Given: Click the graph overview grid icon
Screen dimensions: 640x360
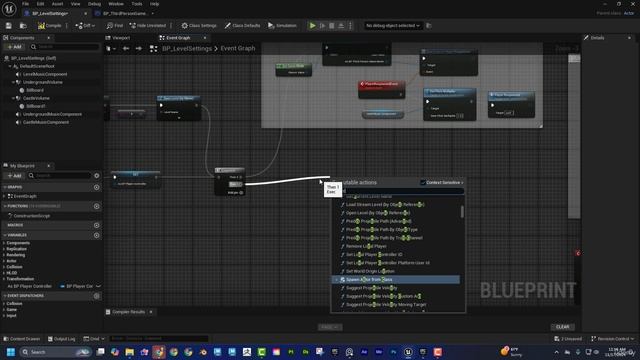Looking at the screenshot, I should [153, 49].
